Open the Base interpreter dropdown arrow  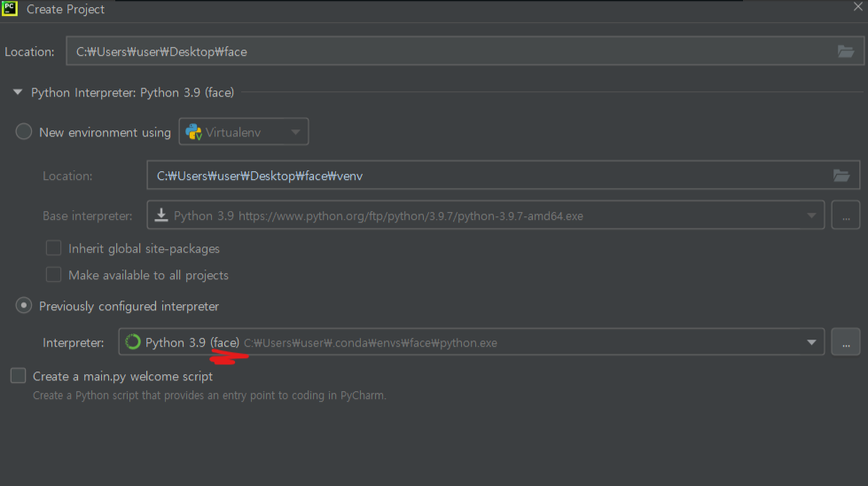(x=811, y=216)
